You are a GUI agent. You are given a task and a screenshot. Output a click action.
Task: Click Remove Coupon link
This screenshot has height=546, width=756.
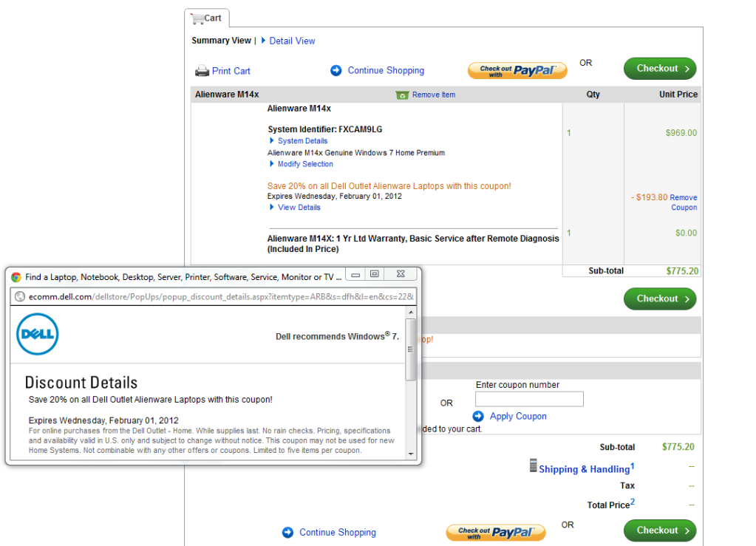(684, 202)
